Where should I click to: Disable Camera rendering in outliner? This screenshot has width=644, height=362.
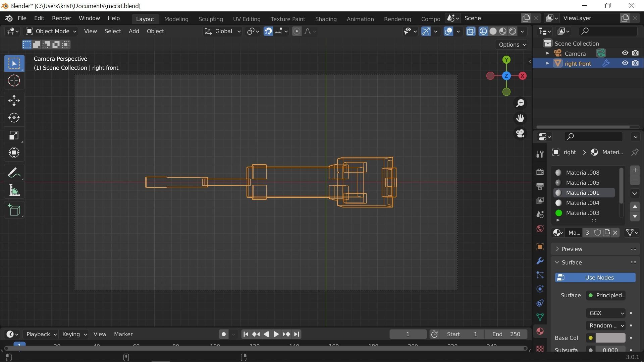[x=635, y=53]
